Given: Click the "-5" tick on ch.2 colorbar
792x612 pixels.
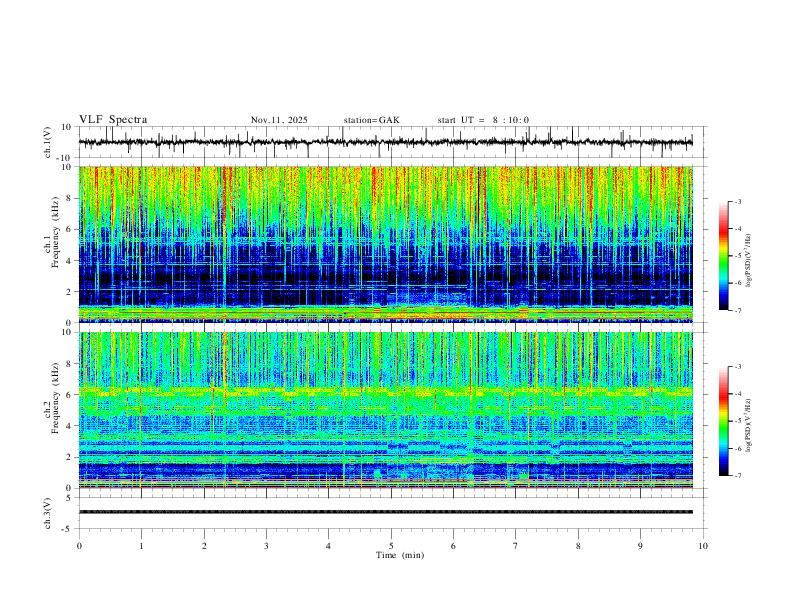Looking at the screenshot, I should click(738, 421).
